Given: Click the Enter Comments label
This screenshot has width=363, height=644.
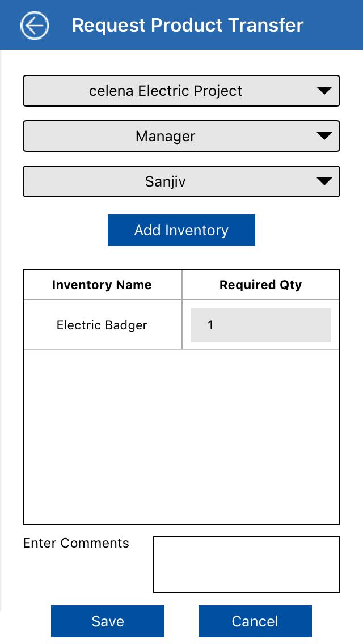Looking at the screenshot, I should click(x=76, y=543).
